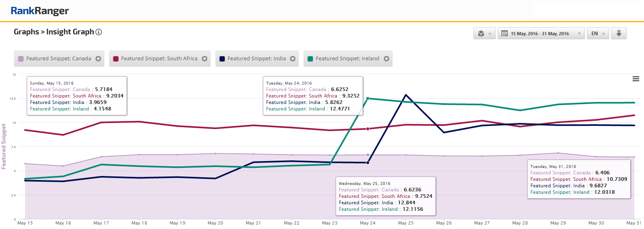The width and height of the screenshot is (644, 229).
Task: Open the EN language dropdown
Action: (598, 34)
